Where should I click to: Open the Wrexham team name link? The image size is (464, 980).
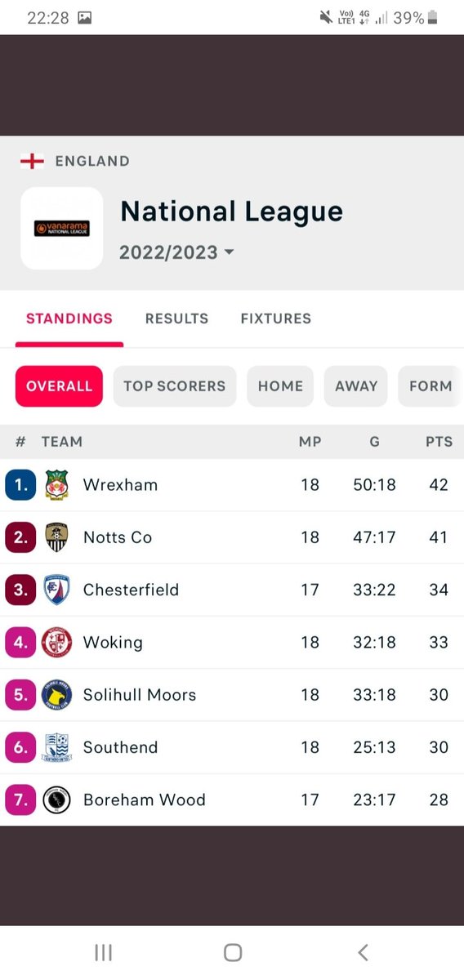click(x=120, y=485)
